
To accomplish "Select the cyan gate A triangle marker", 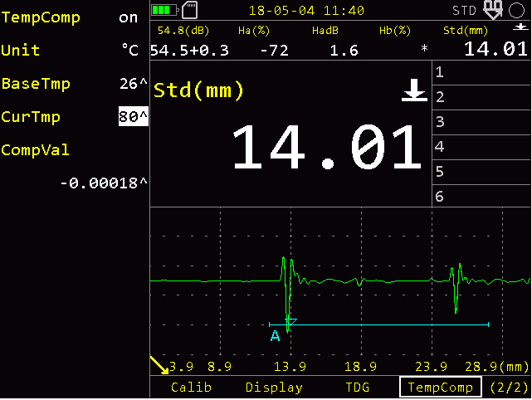I will [290, 322].
